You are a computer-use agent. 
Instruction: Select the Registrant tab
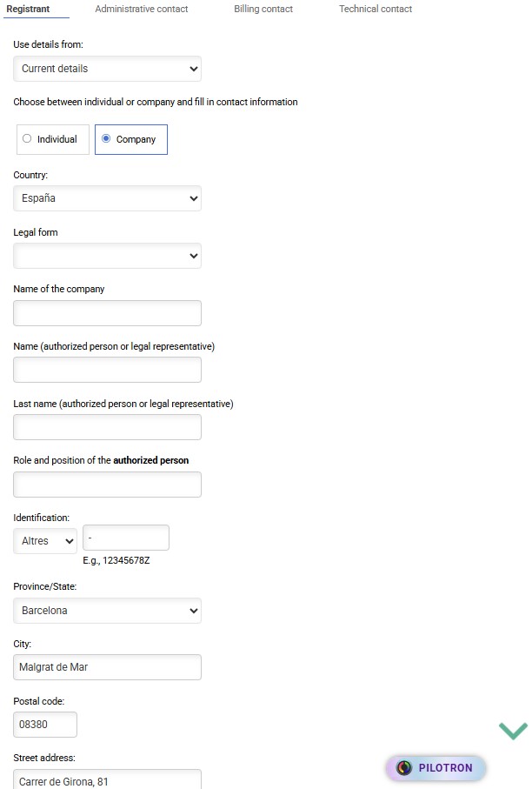28,10
